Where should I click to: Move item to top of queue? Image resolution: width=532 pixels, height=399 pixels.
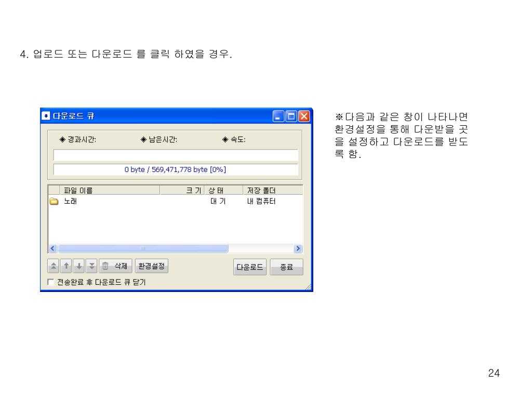click(54, 266)
